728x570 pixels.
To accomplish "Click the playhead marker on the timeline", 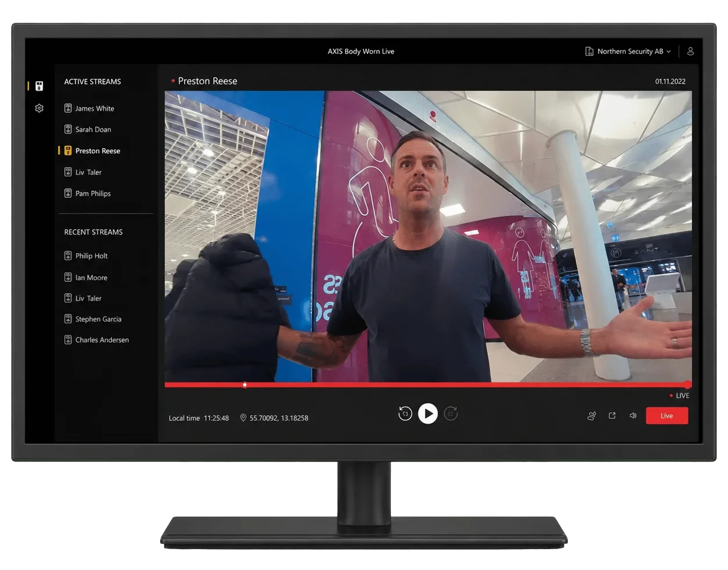I will 245,385.
